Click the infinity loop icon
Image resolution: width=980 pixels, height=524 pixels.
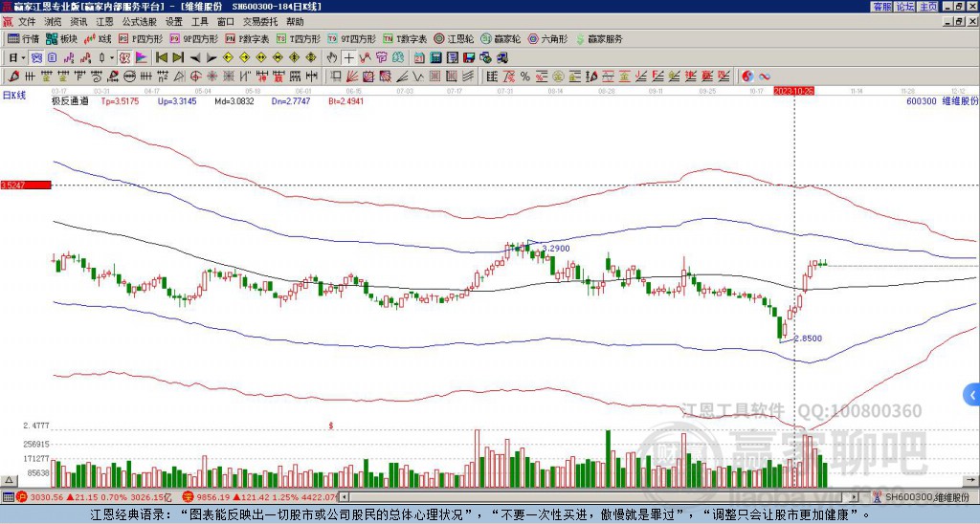click(765, 76)
